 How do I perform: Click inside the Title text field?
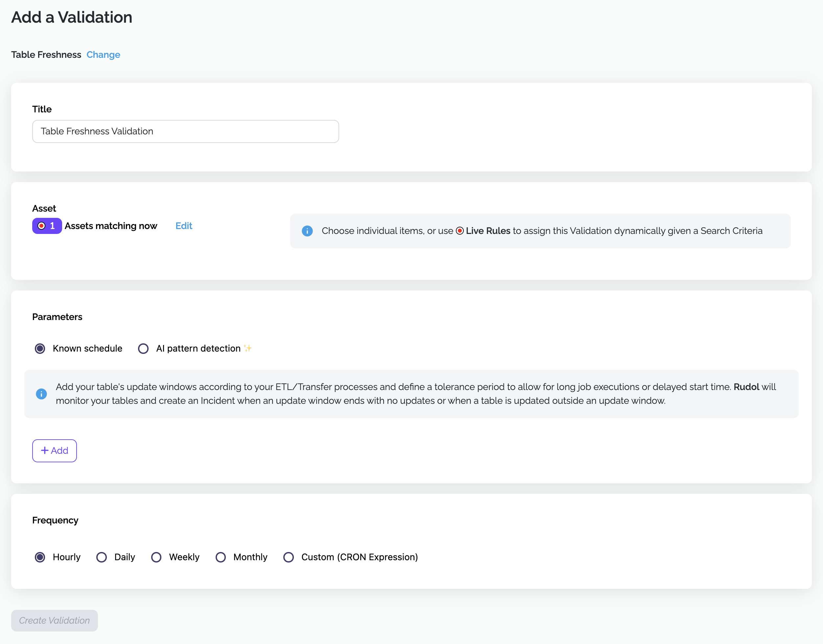185,131
